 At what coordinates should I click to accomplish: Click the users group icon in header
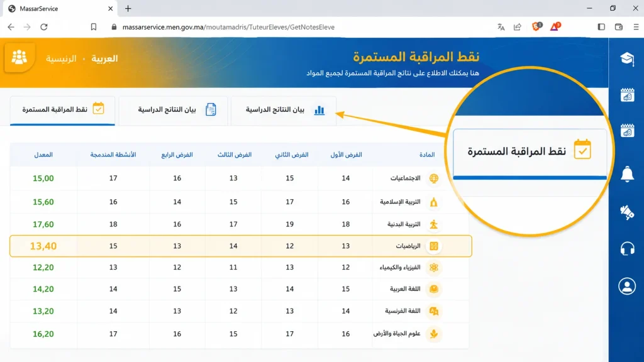tap(19, 57)
